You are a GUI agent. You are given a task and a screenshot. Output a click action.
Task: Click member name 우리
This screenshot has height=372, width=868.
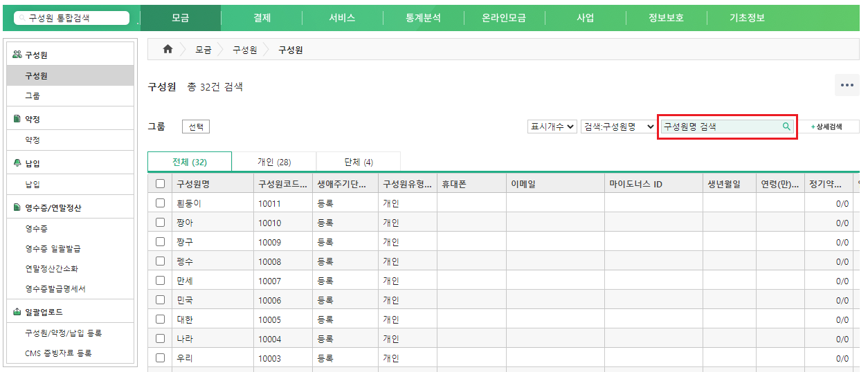[x=185, y=358]
